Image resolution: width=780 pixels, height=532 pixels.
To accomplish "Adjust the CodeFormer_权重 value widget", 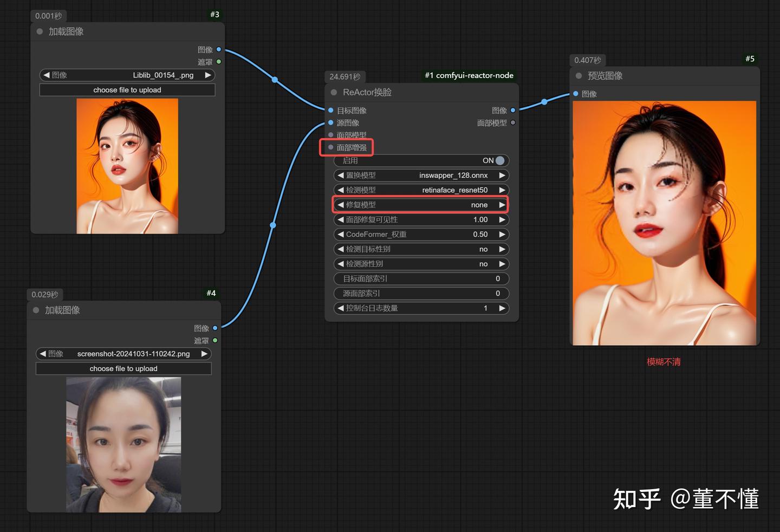I will coord(421,234).
